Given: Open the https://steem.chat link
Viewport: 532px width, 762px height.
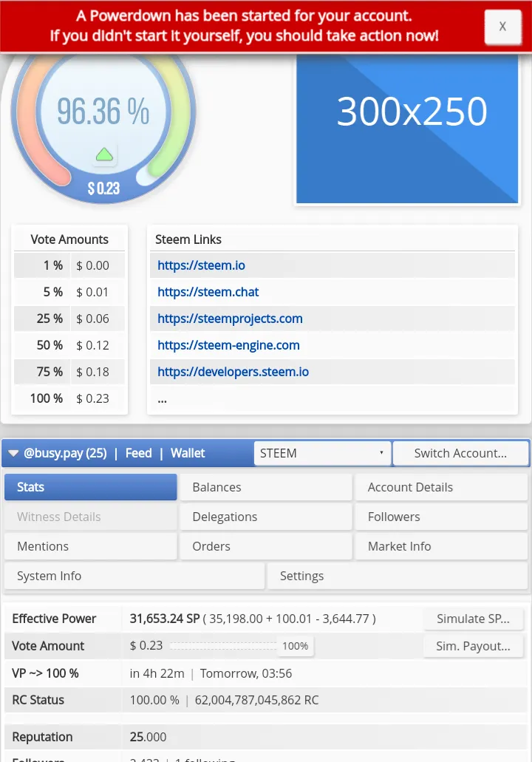Looking at the screenshot, I should (208, 292).
